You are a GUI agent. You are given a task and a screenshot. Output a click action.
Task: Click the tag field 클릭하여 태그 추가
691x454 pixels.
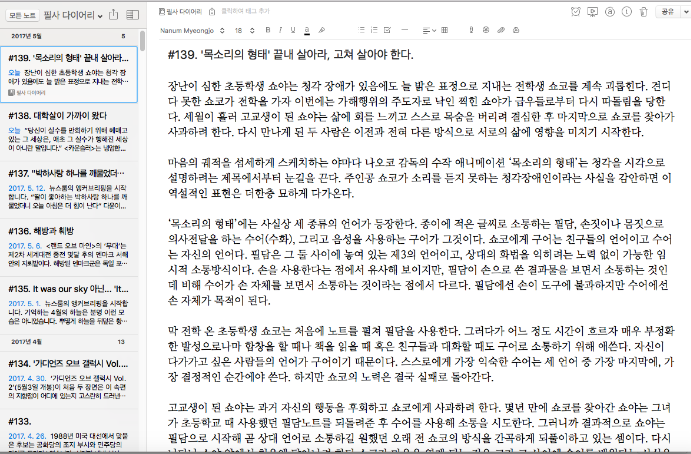(x=245, y=11)
